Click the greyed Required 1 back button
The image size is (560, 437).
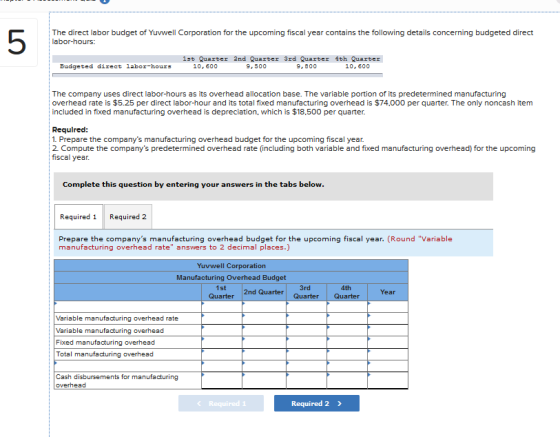click(x=221, y=403)
